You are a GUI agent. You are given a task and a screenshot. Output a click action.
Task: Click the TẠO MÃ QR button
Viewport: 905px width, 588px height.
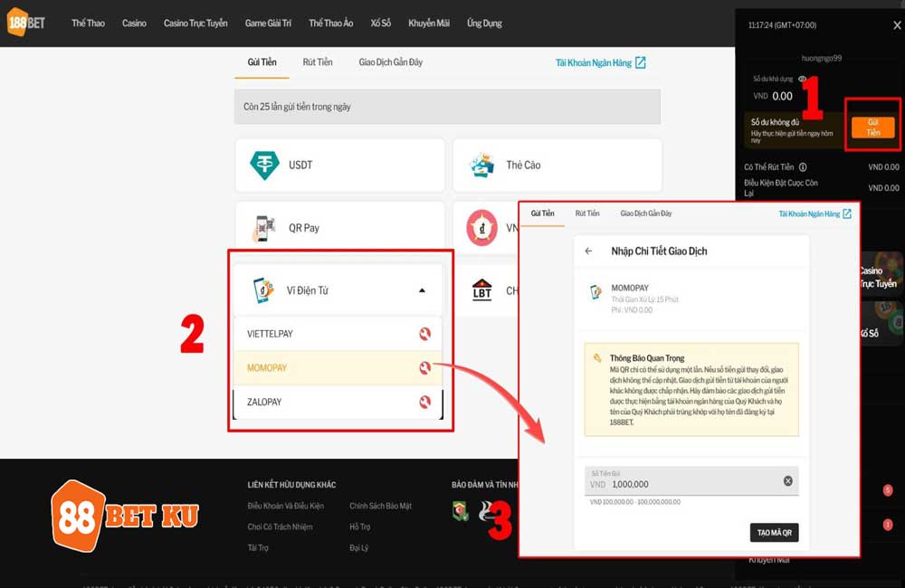pyautogui.click(x=774, y=533)
